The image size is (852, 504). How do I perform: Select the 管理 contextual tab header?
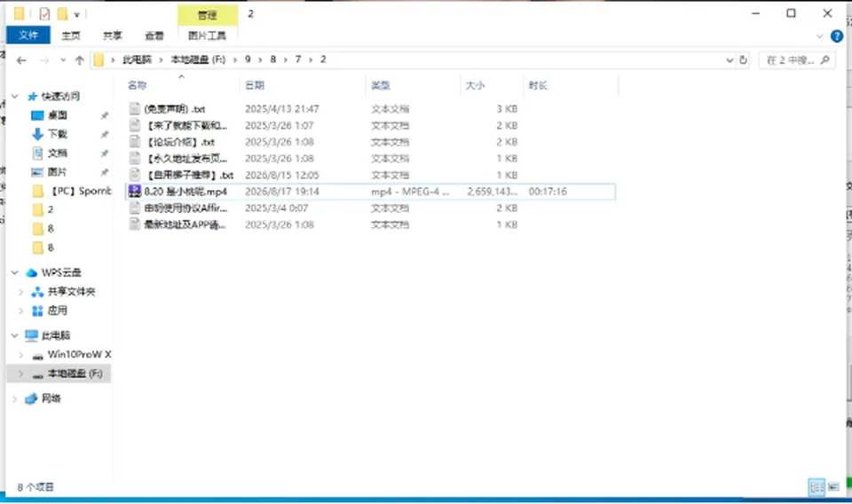click(207, 15)
